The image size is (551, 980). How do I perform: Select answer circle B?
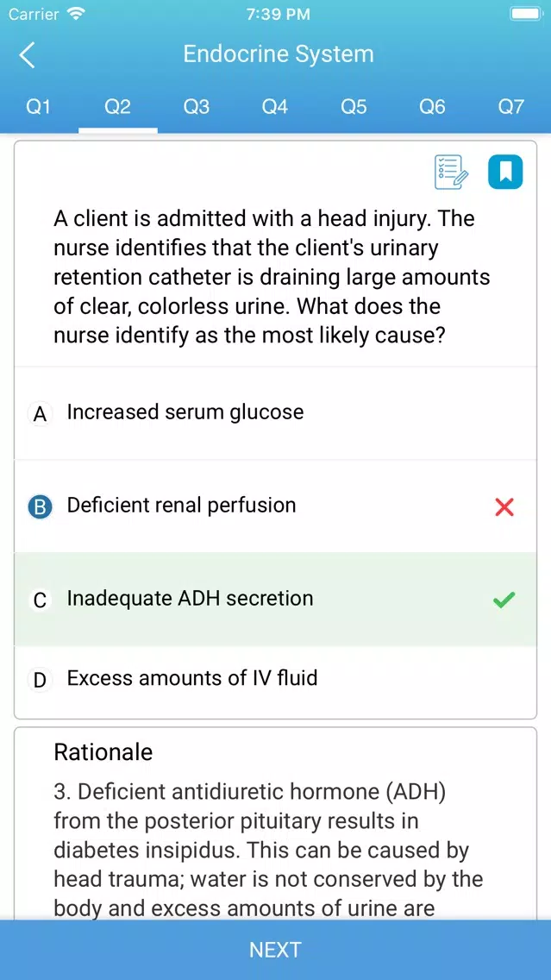coord(40,507)
